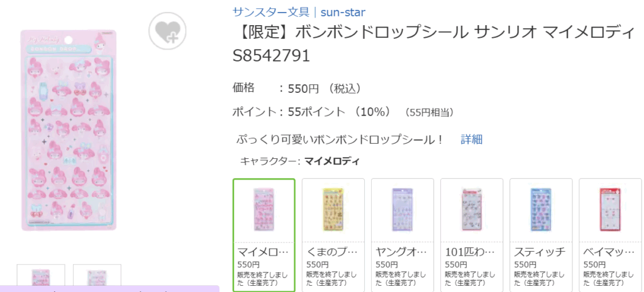Viewport: 644px width, 292px height.
Task: Select the マイメロディ variant tile
Action: click(264, 235)
